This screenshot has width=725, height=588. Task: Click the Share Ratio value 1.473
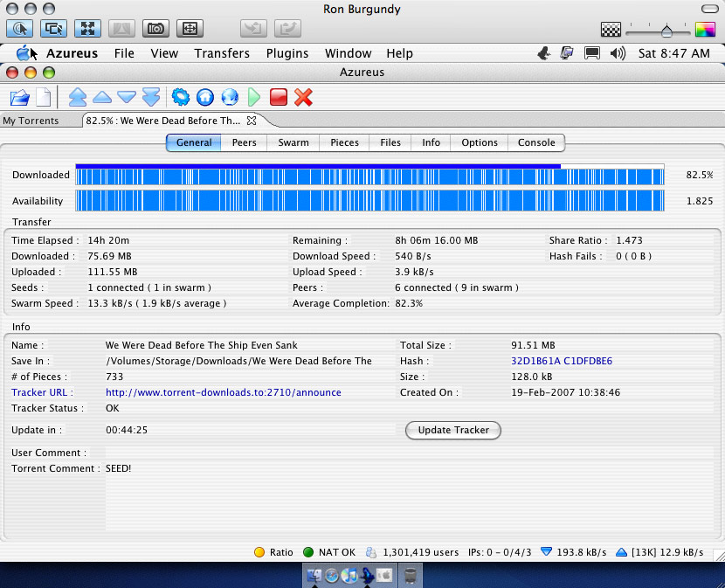click(x=629, y=240)
